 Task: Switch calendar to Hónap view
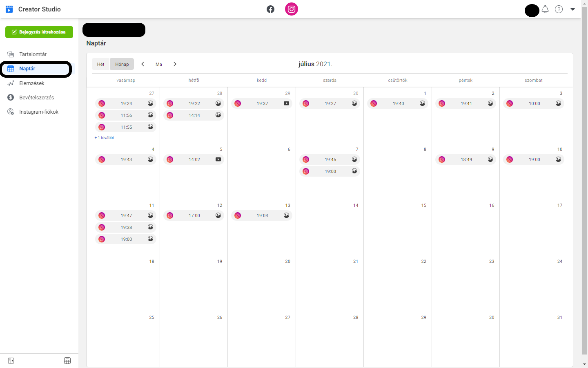pyautogui.click(x=122, y=64)
